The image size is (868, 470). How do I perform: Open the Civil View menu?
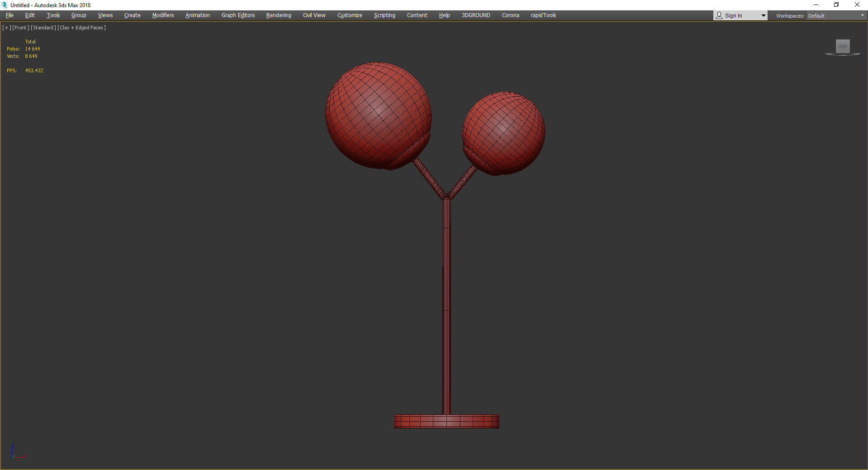pyautogui.click(x=314, y=15)
